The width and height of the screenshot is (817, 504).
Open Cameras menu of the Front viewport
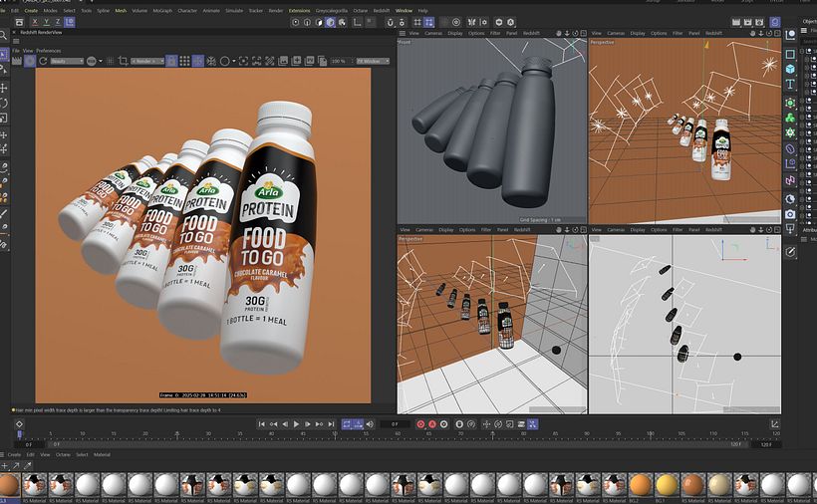click(x=433, y=33)
